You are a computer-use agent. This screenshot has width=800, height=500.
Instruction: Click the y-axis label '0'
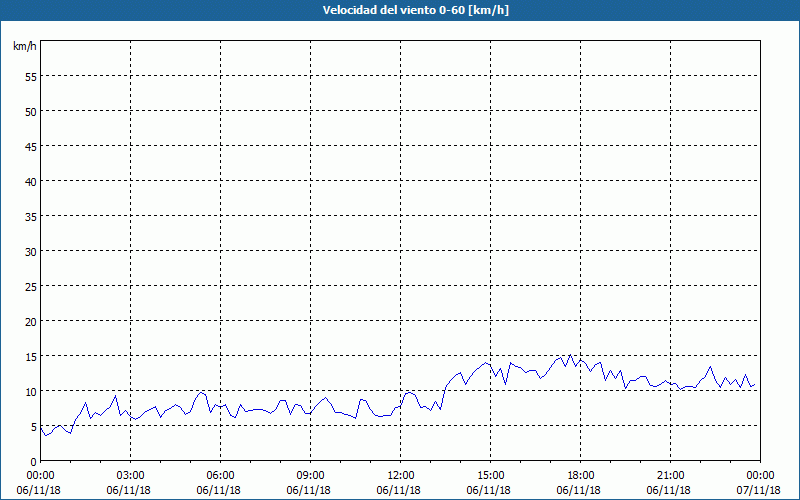coord(34,462)
